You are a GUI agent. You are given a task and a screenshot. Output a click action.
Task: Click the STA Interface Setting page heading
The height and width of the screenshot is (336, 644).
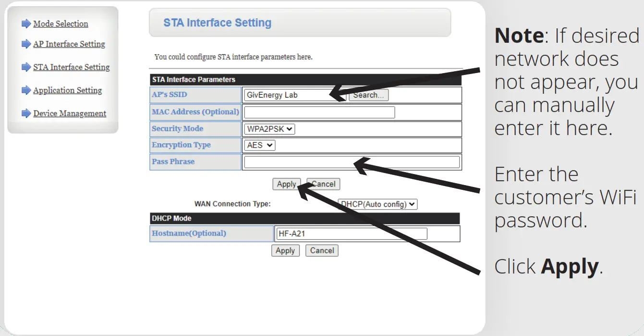[218, 23]
